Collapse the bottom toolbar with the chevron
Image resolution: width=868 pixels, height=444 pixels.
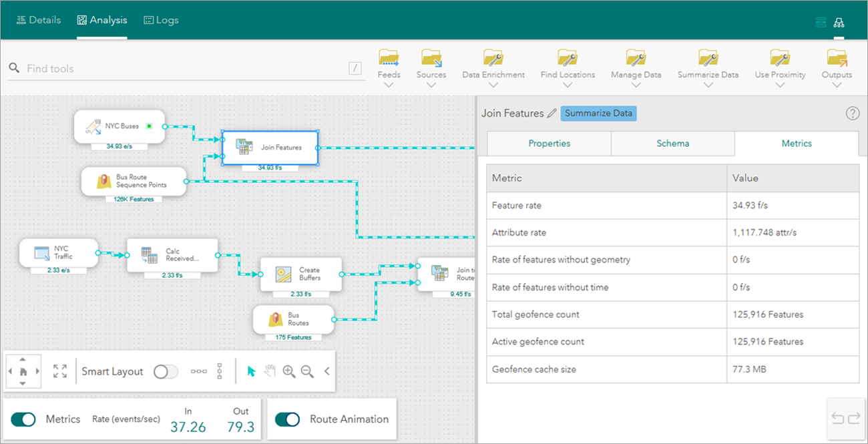tap(327, 371)
